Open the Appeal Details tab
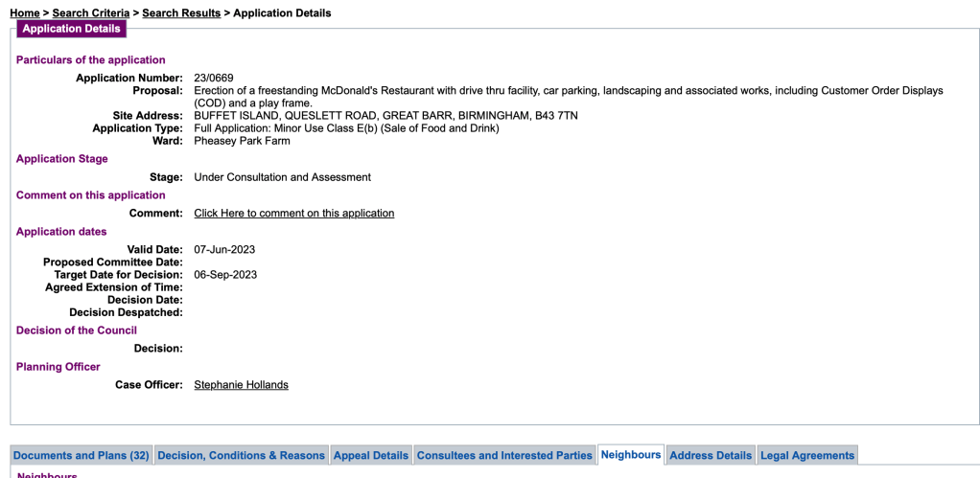 pyautogui.click(x=371, y=456)
